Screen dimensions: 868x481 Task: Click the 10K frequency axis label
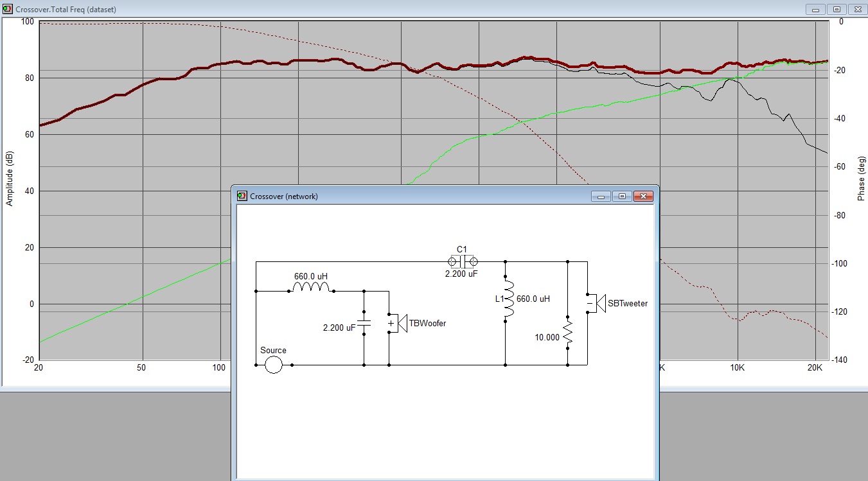pyautogui.click(x=736, y=368)
